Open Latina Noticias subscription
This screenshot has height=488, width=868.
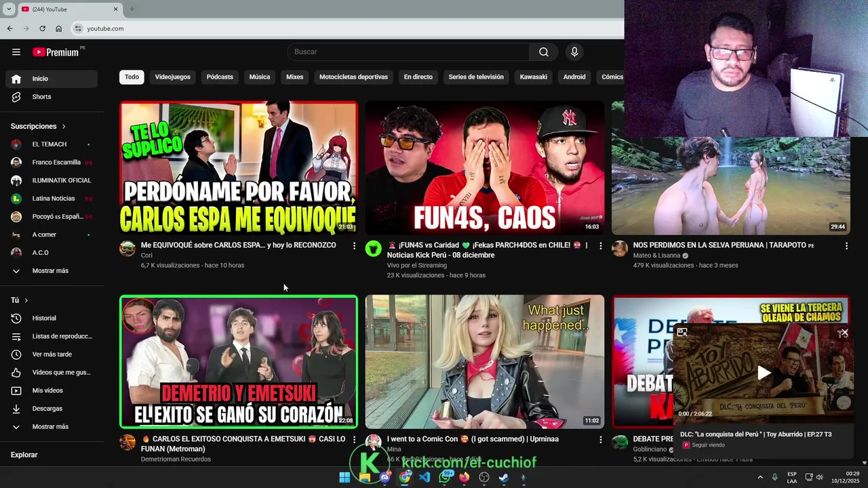(x=52, y=199)
